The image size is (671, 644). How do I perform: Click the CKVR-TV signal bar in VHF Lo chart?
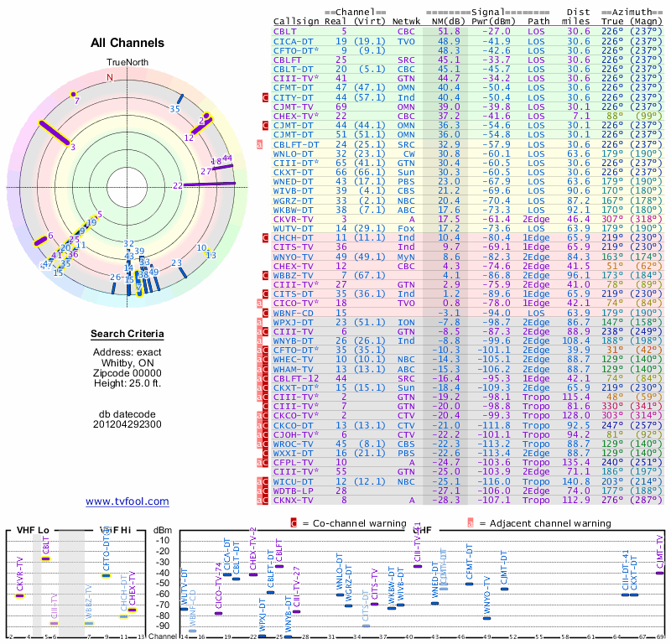pyautogui.click(x=20, y=595)
